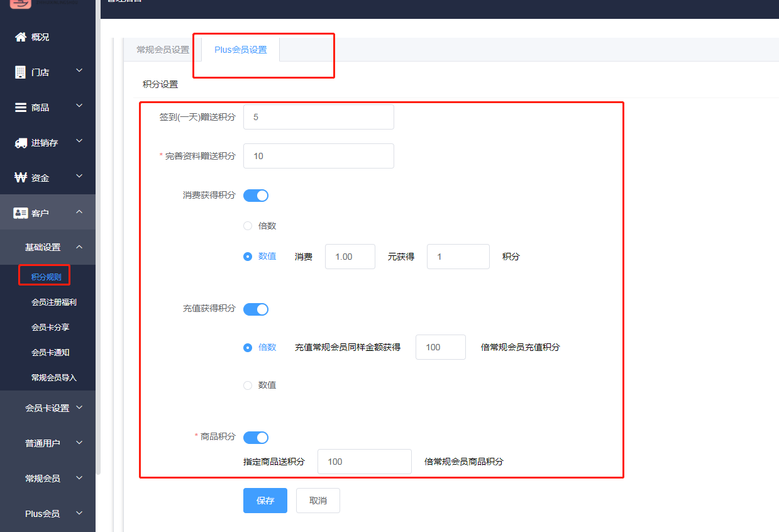Switch to the Plus会员设置 tab
779x532 pixels.
tap(241, 50)
